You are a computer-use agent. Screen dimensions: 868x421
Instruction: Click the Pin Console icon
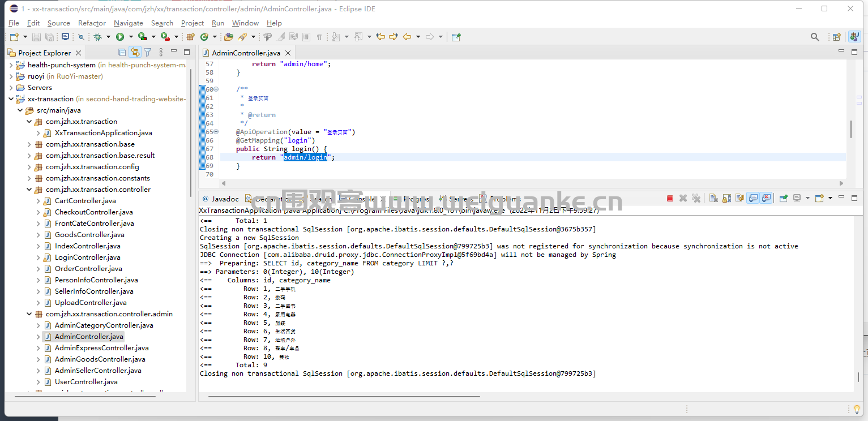click(x=784, y=198)
